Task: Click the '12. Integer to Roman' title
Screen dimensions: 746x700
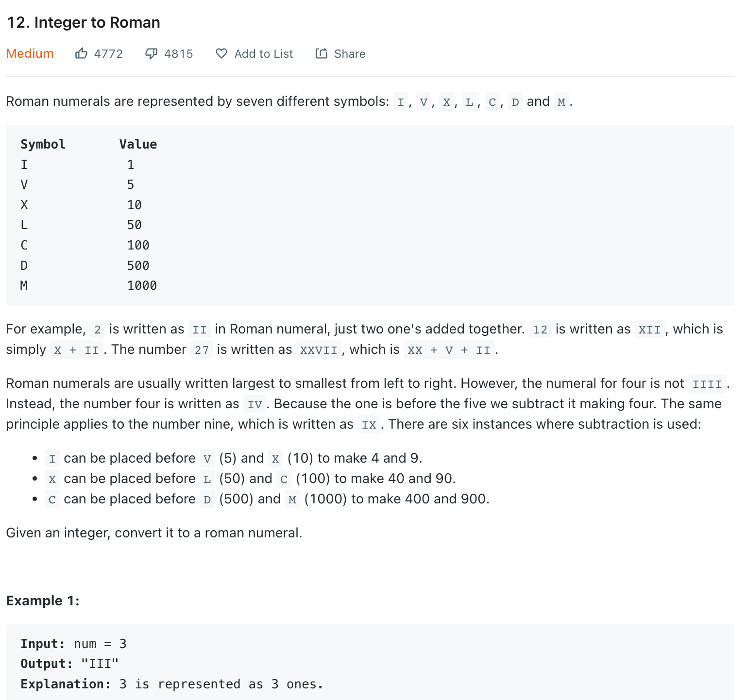Action: pyautogui.click(x=83, y=22)
